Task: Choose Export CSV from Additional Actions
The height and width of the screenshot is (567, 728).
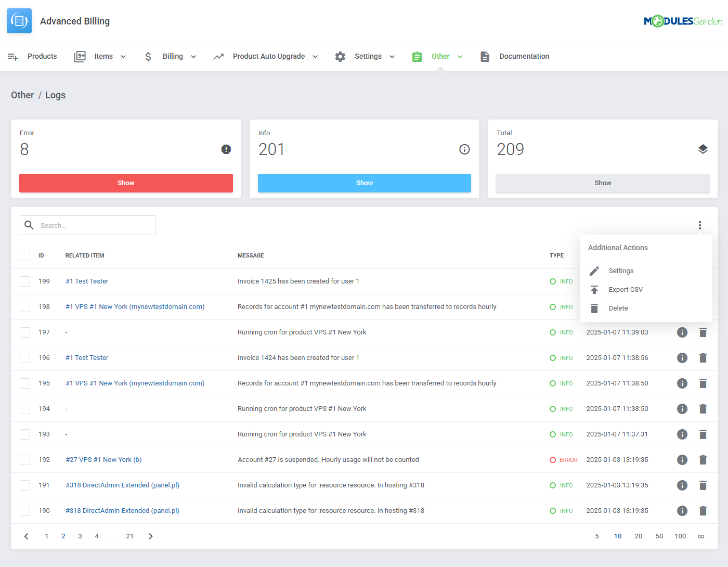Action: [x=625, y=290]
